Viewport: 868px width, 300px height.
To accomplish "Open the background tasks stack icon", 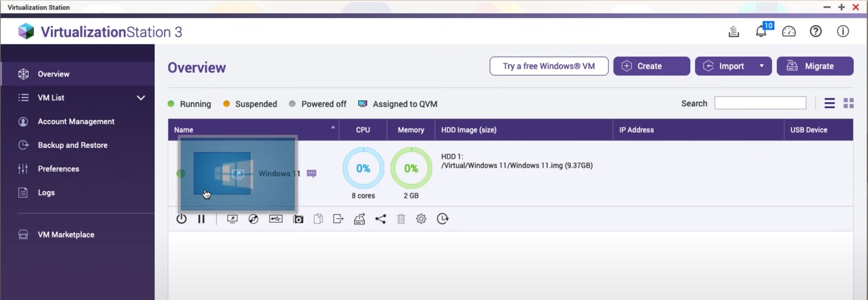I will [734, 32].
